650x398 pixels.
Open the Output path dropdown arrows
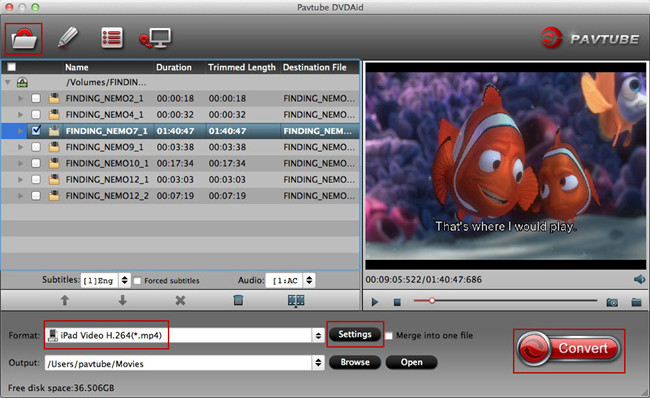tap(318, 363)
